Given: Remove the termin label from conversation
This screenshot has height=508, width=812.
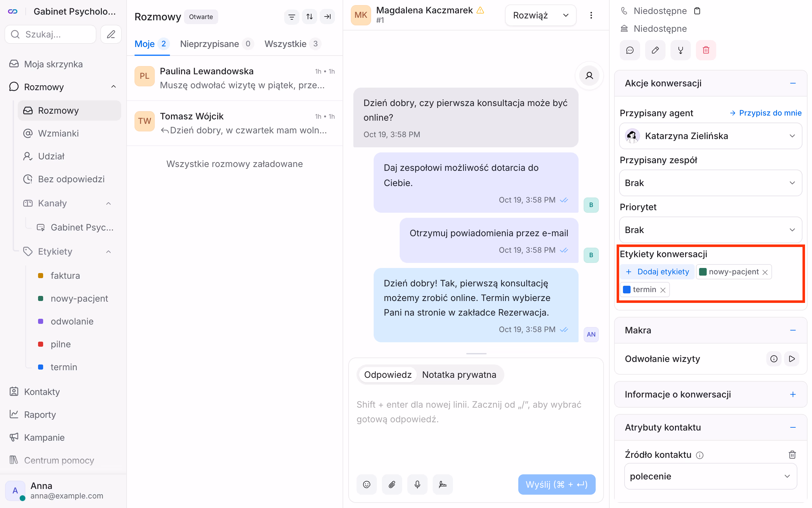Looking at the screenshot, I should [663, 290].
